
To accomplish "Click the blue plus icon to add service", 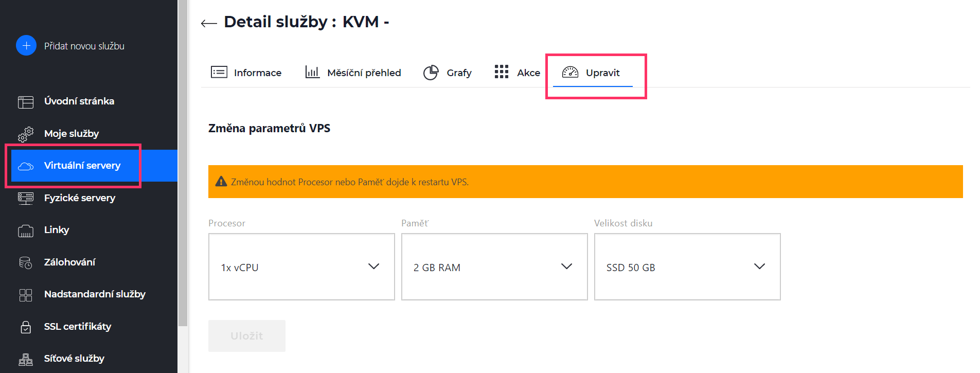I will [26, 45].
